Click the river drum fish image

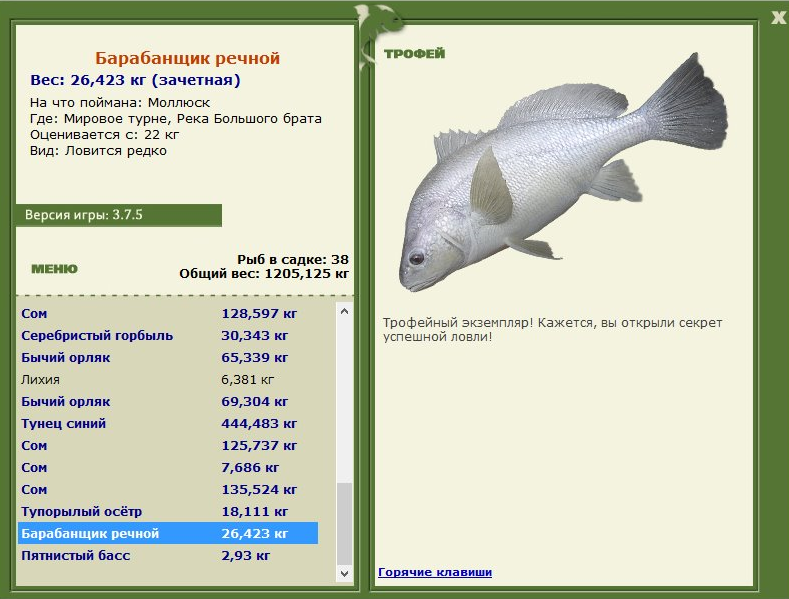coord(563,172)
